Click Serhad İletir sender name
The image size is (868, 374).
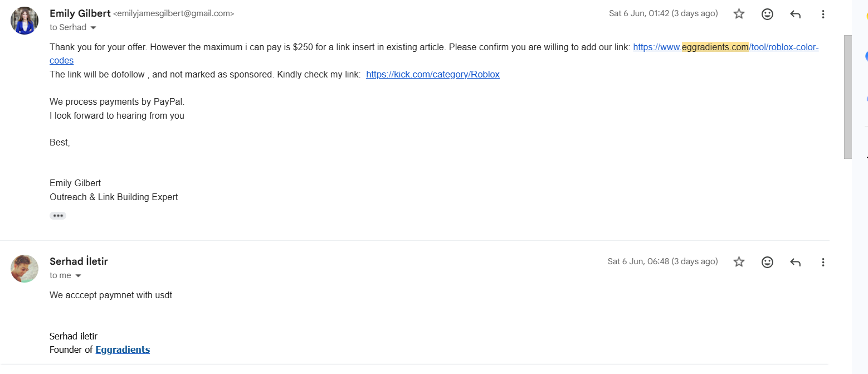79,261
